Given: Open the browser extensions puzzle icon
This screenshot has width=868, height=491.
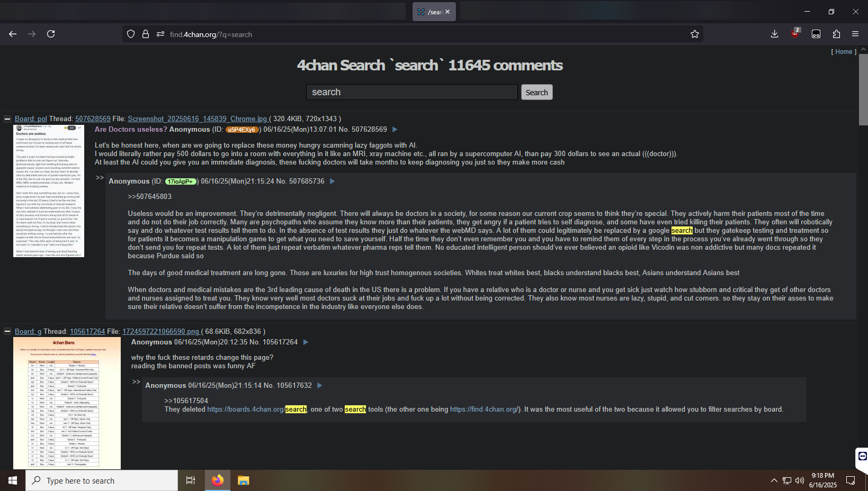Looking at the screenshot, I should pos(836,34).
